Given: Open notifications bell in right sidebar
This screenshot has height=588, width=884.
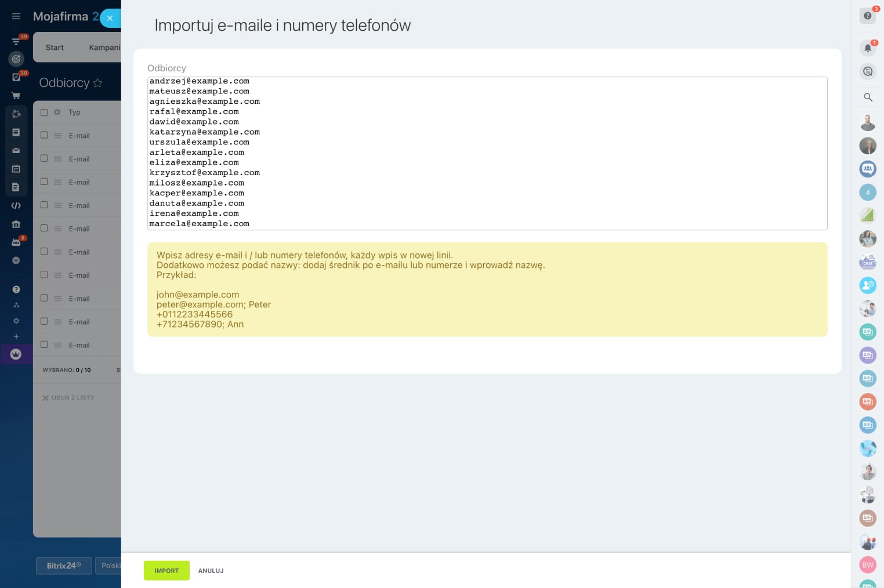Looking at the screenshot, I should 868,48.
